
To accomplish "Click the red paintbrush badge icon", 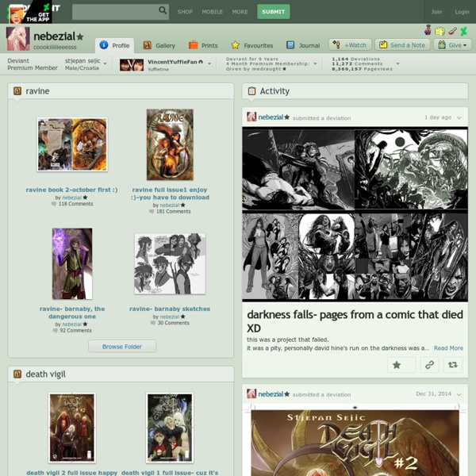I will point(452,31).
